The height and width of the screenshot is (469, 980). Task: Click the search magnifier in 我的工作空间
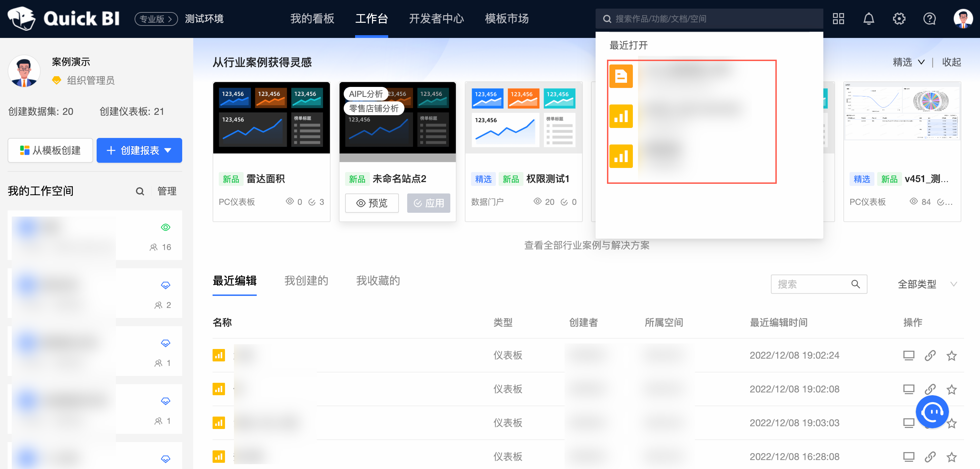coord(140,191)
